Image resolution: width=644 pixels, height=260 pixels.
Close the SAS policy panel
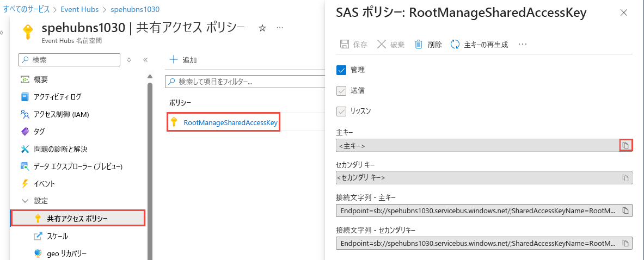(623, 13)
